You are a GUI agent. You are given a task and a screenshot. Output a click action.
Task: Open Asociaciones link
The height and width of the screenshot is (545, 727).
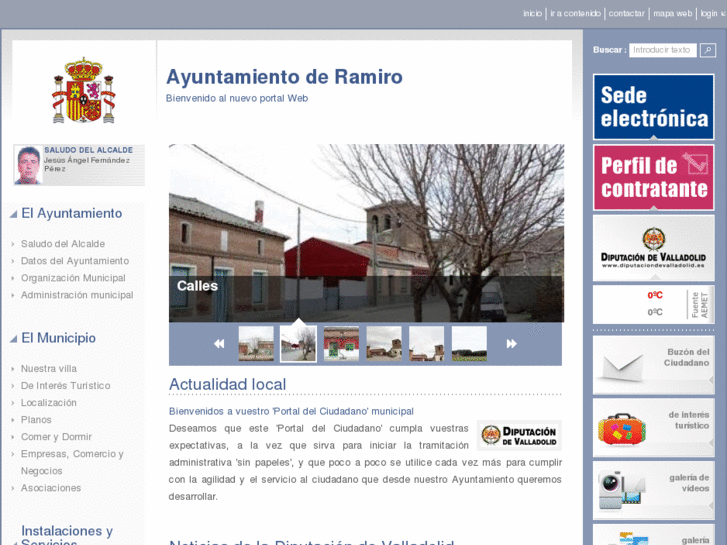pyautogui.click(x=51, y=488)
